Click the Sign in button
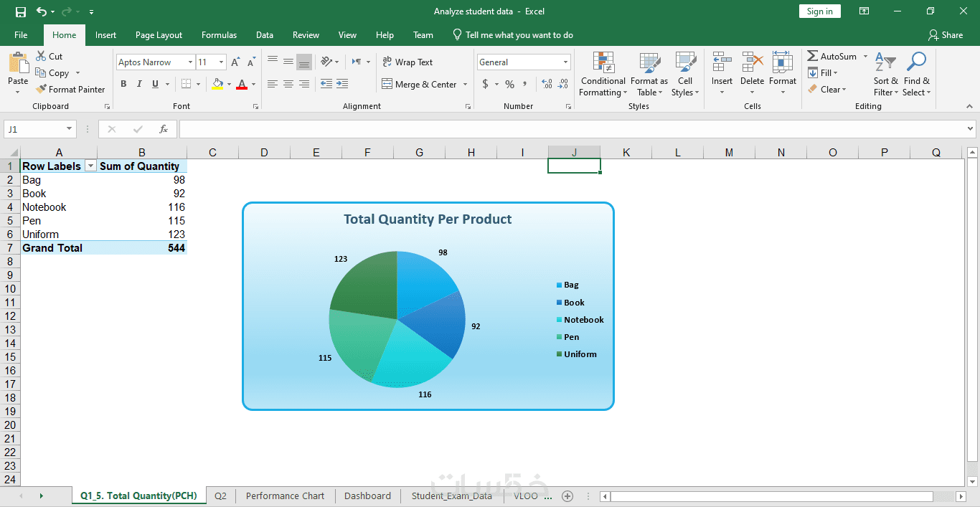The width and height of the screenshot is (980, 507). (819, 11)
